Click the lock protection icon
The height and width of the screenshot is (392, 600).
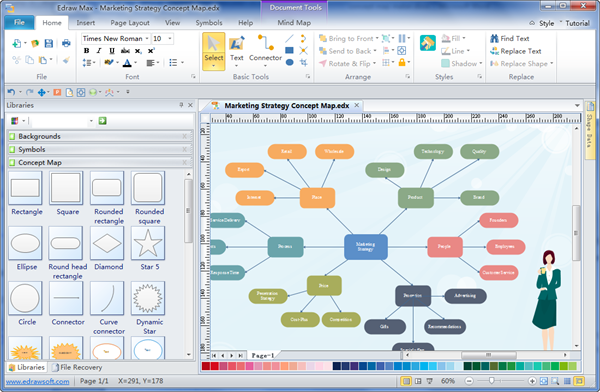click(402, 62)
